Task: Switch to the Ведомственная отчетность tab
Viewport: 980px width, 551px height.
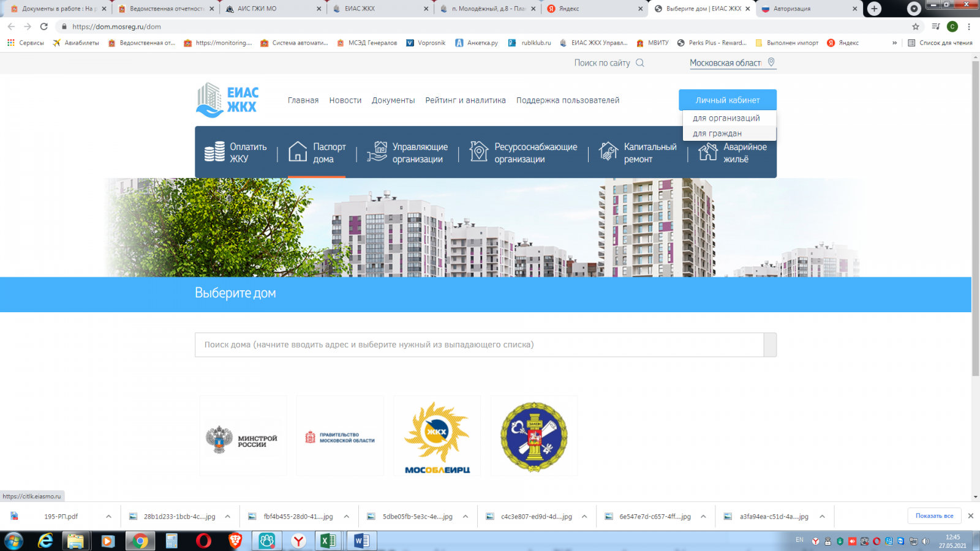Action: (165, 9)
